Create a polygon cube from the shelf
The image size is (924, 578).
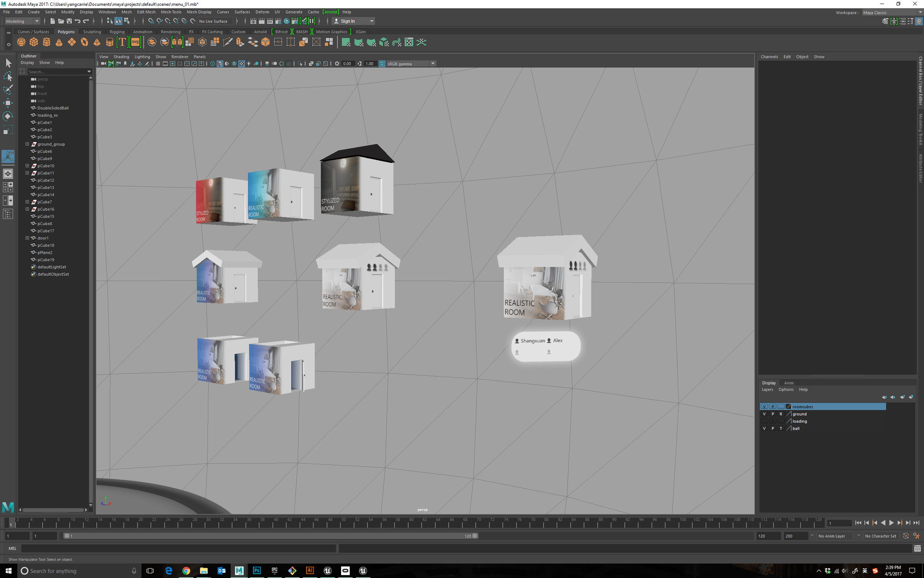(34, 42)
